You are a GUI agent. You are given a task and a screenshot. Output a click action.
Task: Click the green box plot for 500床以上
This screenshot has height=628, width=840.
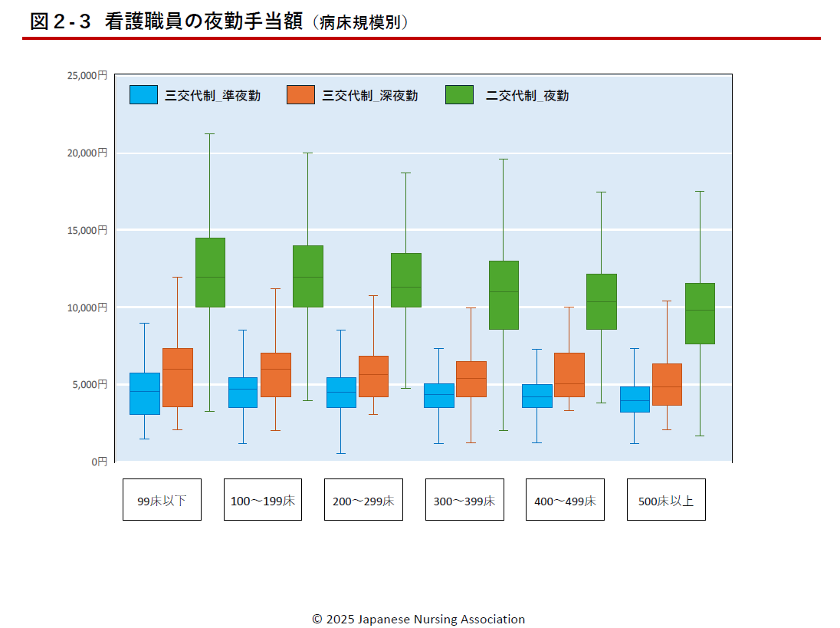pyautogui.click(x=700, y=314)
